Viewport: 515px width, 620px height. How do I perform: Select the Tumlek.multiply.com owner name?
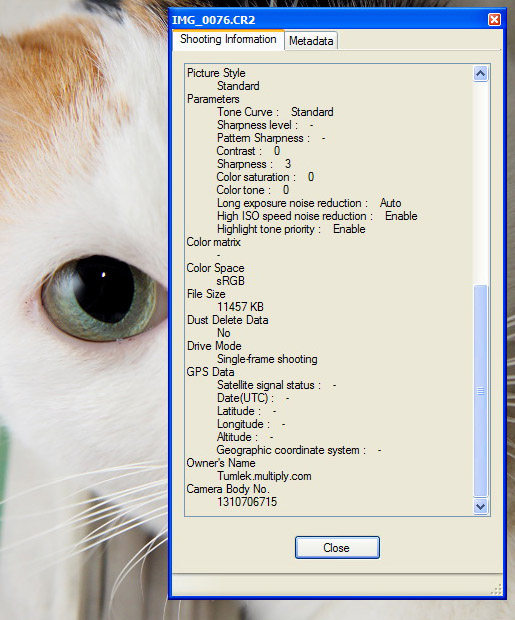coord(264,476)
